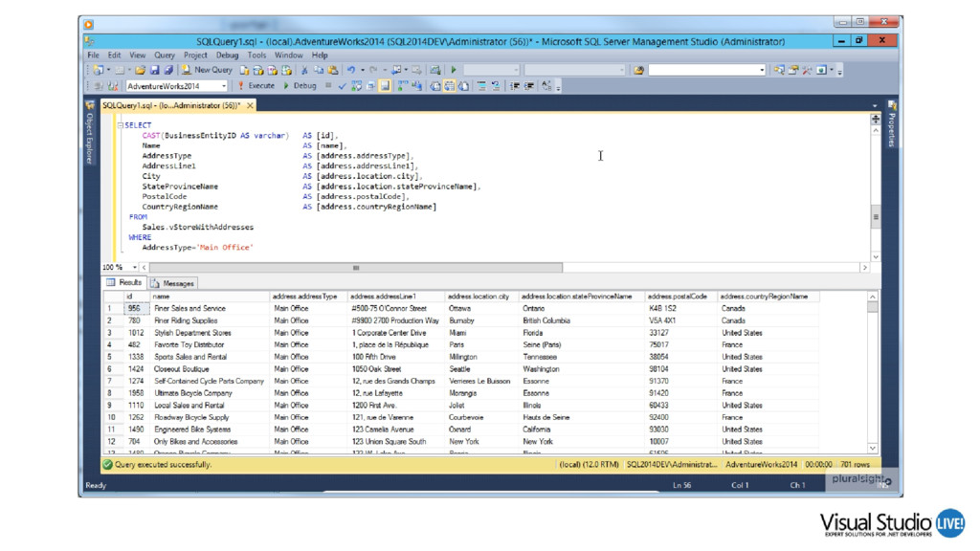This screenshot has width=980, height=551.
Task: Click the Cut scissors icon
Action: click(304, 70)
